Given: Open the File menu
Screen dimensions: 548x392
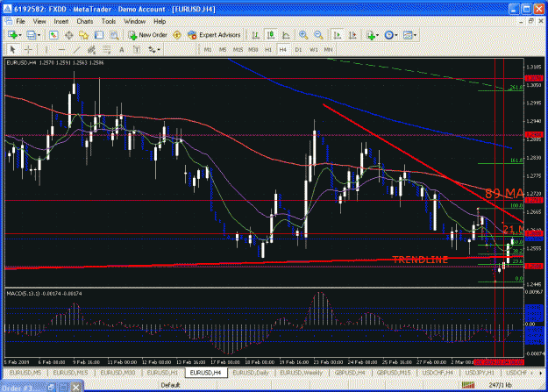Looking at the screenshot, I should point(21,21).
